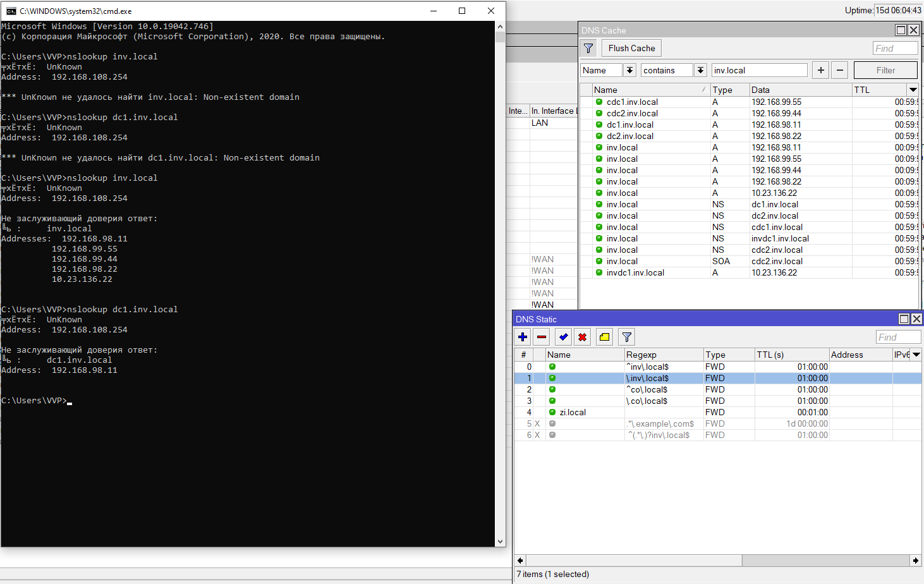The width and height of the screenshot is (924, 584).
Task: Click the cmd.exe scrollbar up arrow
Action: 500,27
